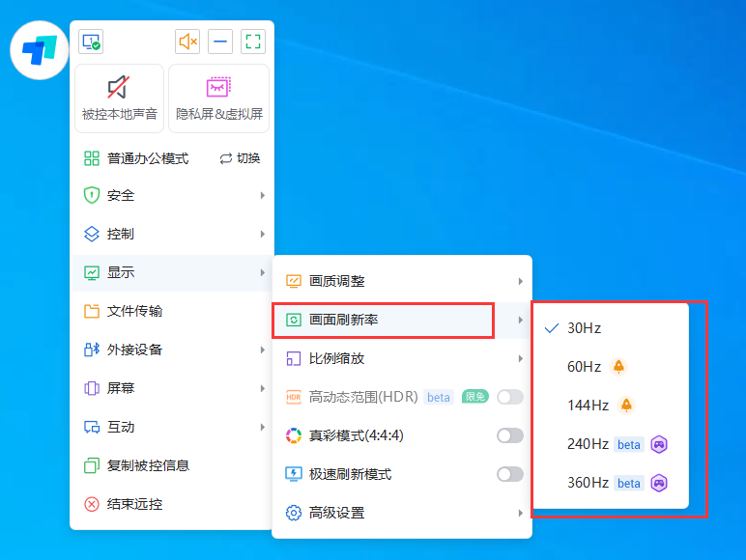Click the shield icon beside 安全

point(92,195)
